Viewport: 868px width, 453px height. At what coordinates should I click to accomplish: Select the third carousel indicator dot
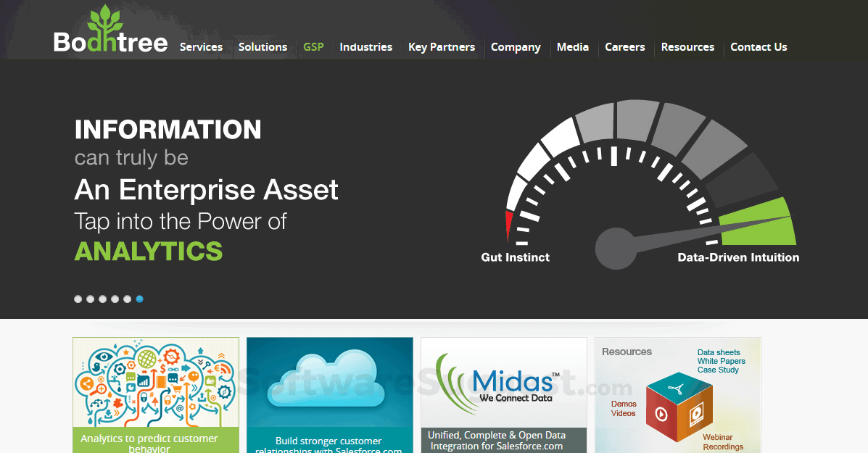point(102,299)
